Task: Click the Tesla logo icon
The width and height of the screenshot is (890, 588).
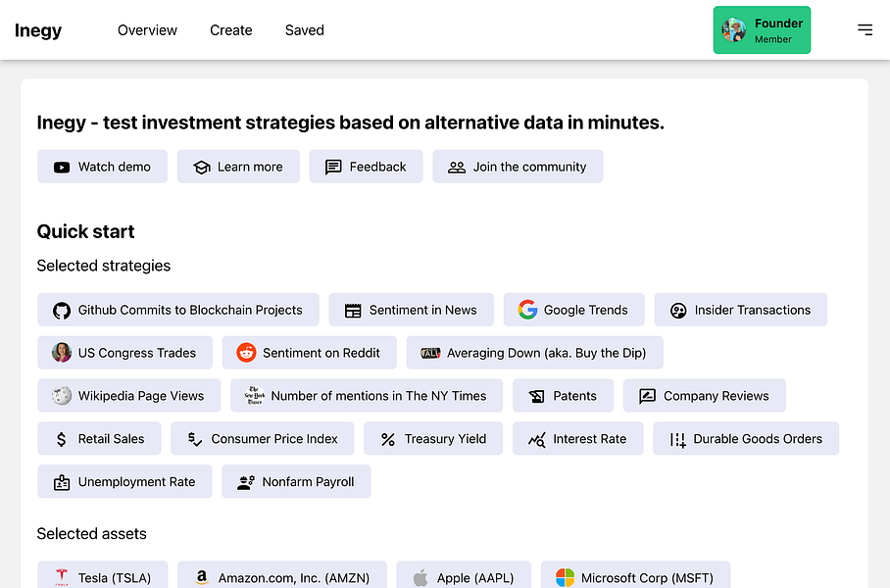Action: pos(62,577)
